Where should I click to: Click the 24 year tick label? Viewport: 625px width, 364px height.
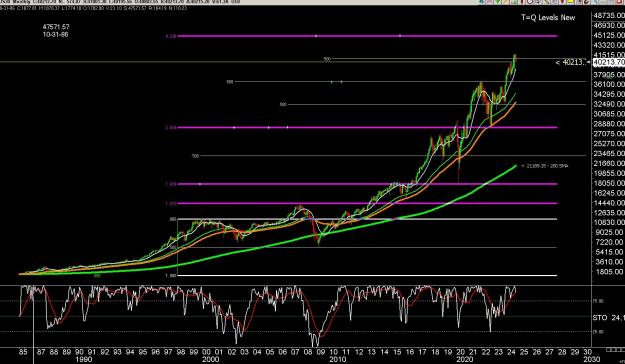coord(511,352)
